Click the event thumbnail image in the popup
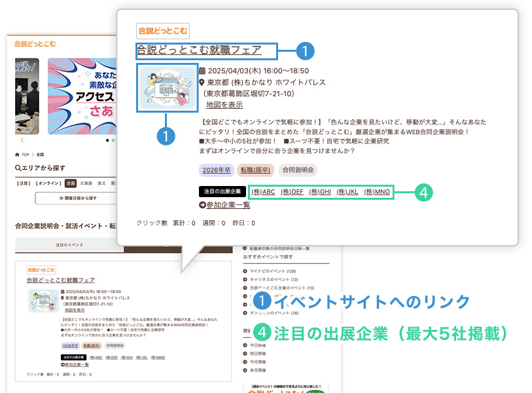Image resolution: width=532 pixels, height=393 pixels. 167,88
